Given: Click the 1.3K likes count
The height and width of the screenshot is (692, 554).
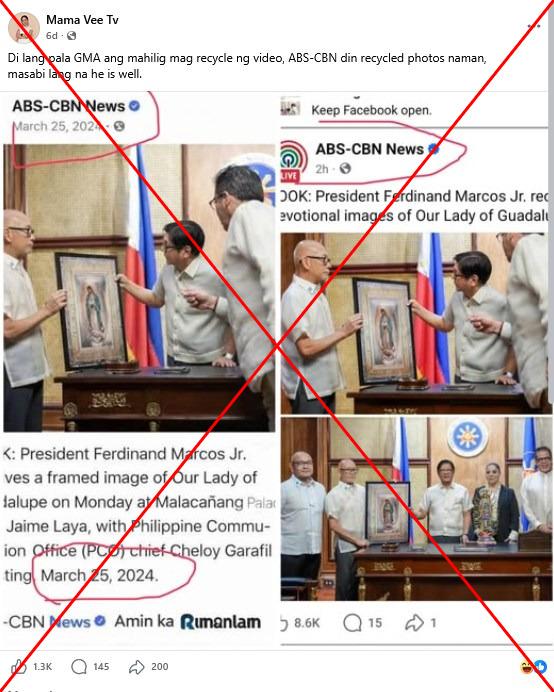Looking at the screenshot, I should coord(43,666).
